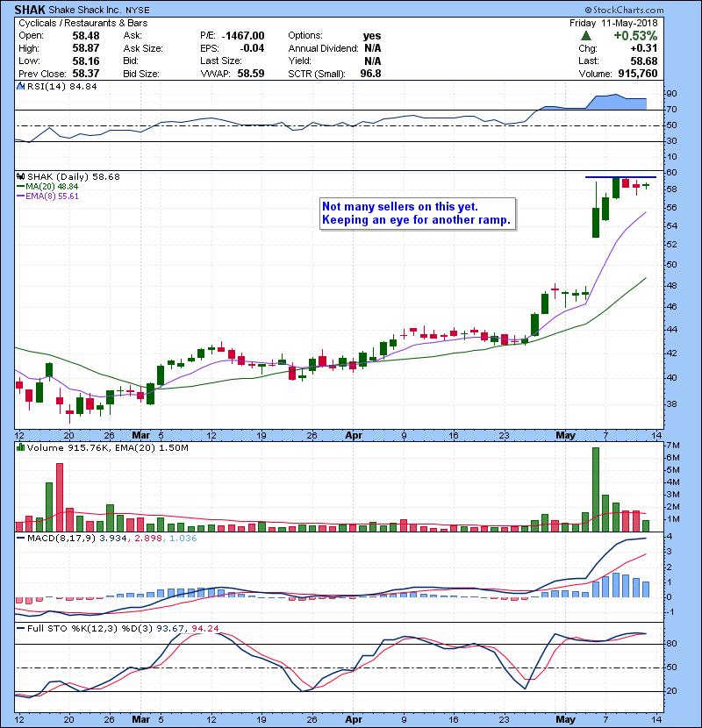Click the Prev Close value 58.37
The width and height of the screenshot is (702, 728).
pos(85,74)
